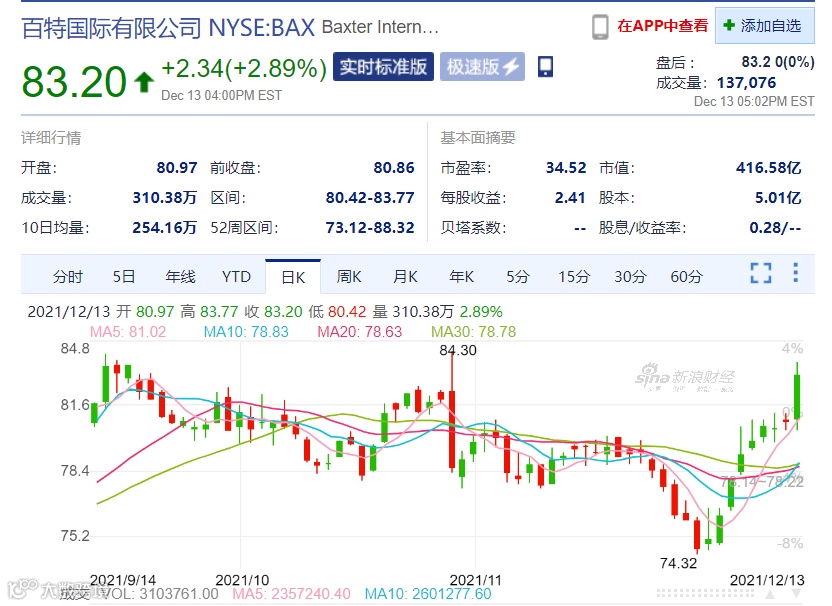Image resolution: width=832 pixels, height=606 pixels.
Task: Click the latest green candlestick for 2021/12/13
Action: pos(796,395)
